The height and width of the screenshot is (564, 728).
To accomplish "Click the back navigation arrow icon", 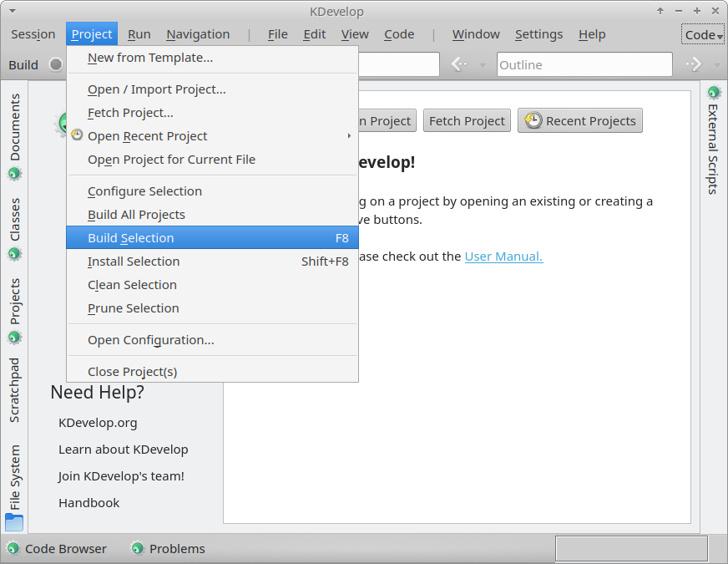I will (459, 64).
